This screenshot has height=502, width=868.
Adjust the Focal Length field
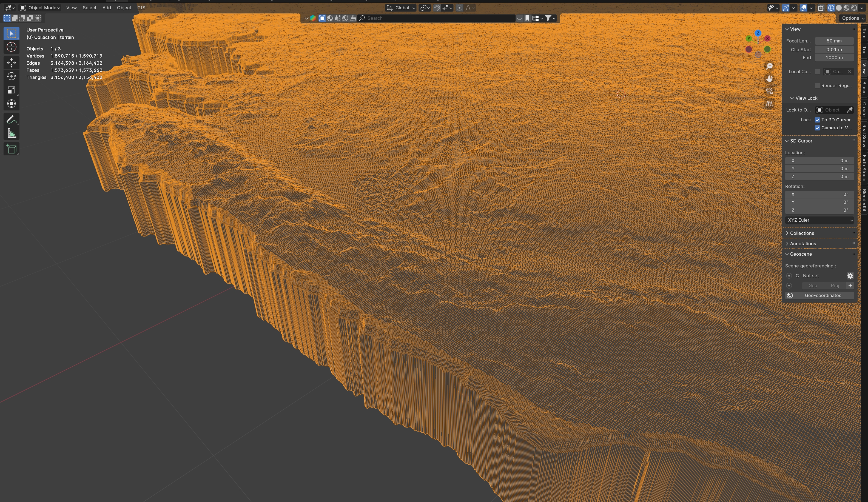(833, 41)
